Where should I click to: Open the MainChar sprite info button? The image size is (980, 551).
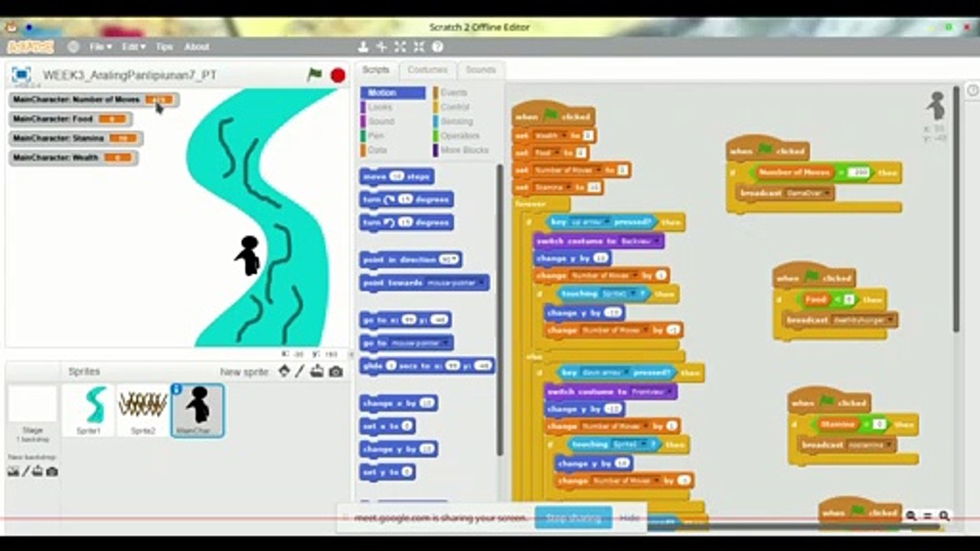pyautogui.click(x=176, y=390)
